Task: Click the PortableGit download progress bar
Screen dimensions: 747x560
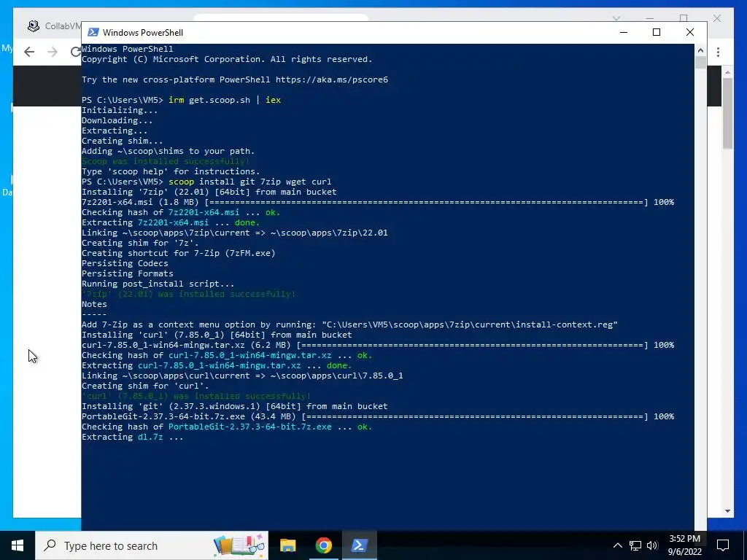Action: [475, 416]
